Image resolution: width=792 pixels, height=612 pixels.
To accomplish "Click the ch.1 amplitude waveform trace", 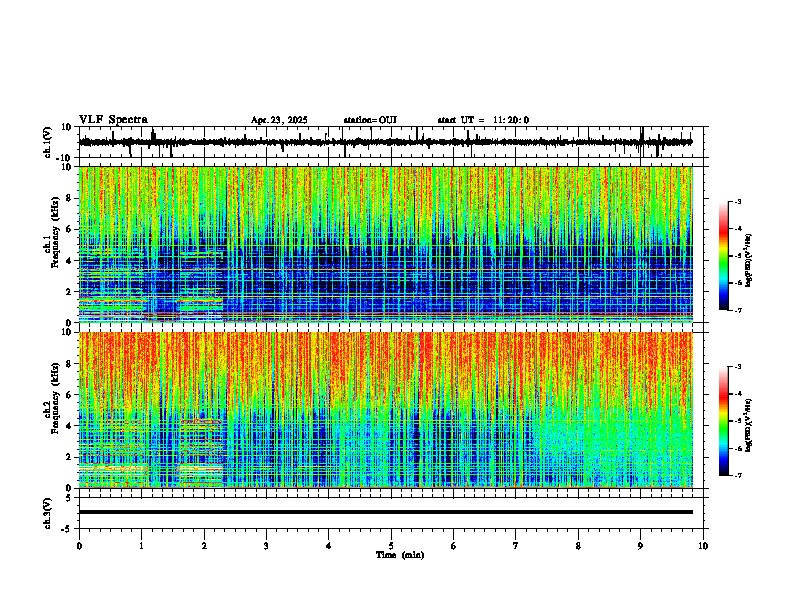I will click(x=386, y=142).
